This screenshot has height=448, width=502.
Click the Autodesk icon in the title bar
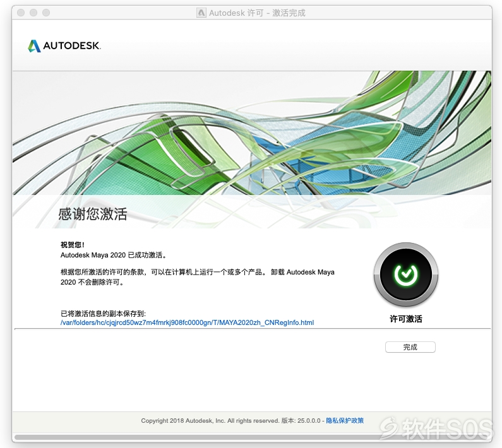pos(201,13)
